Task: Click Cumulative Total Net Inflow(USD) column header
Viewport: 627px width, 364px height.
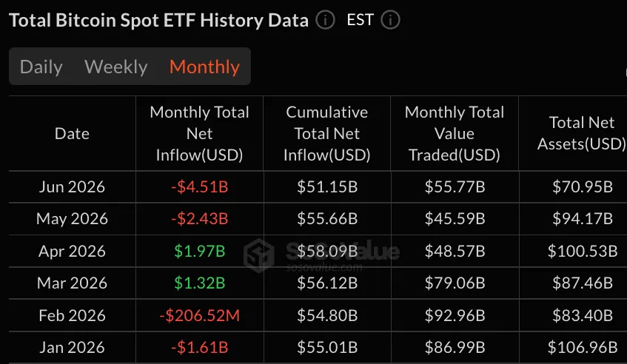Action: (x=327, y=133)
